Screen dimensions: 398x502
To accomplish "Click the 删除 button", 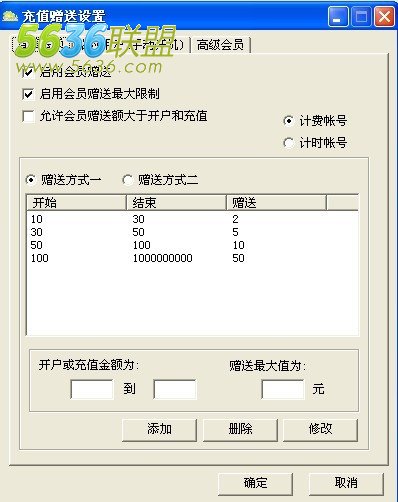I will (240, 429).
